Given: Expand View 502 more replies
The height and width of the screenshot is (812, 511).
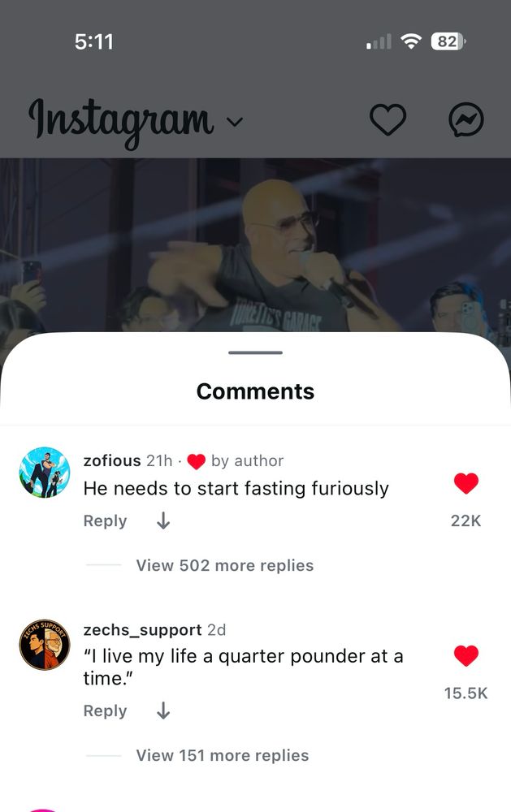Looking at the screenshot, I should [225, 565].
